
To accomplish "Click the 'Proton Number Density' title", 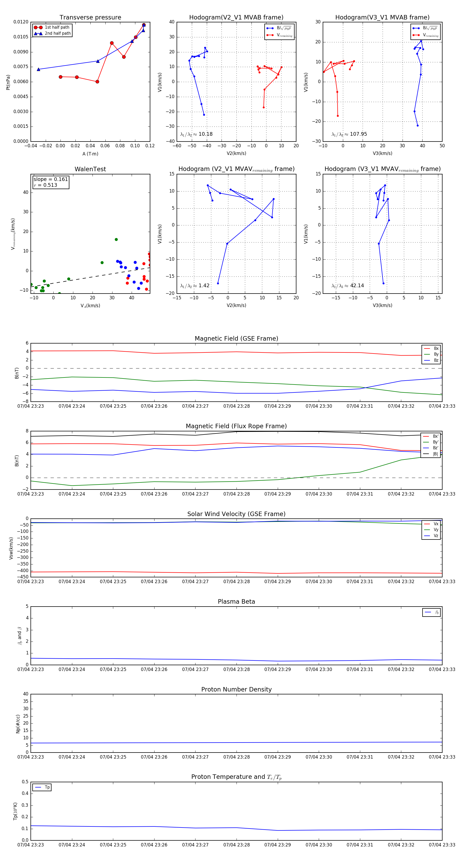I will click(x=236, y=689).
